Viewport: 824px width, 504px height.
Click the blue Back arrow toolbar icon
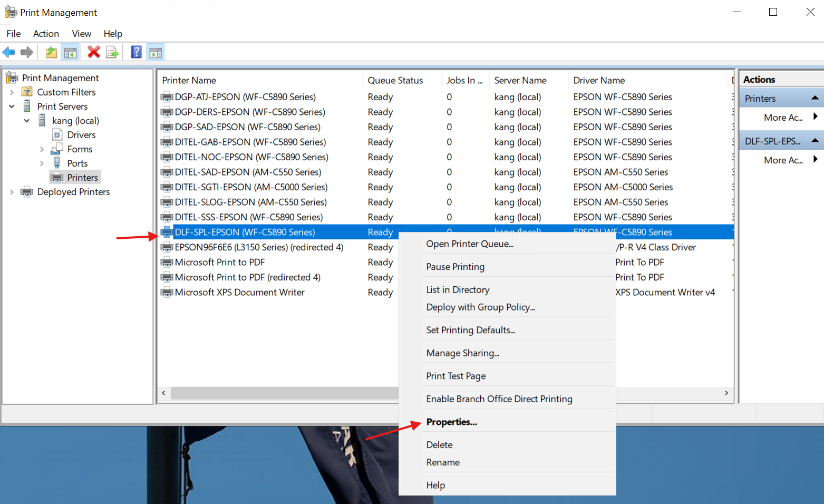coord(9,52)
